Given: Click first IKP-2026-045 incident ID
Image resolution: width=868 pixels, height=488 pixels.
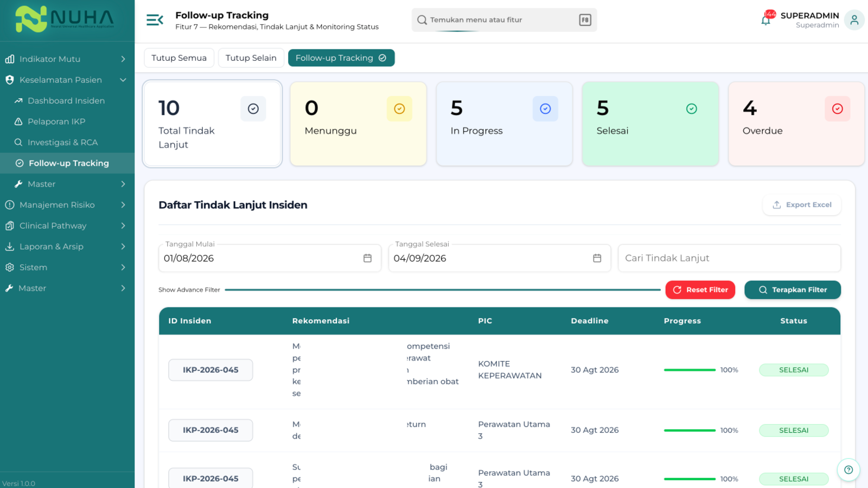Looking at the screenshot, I should 210,370.
